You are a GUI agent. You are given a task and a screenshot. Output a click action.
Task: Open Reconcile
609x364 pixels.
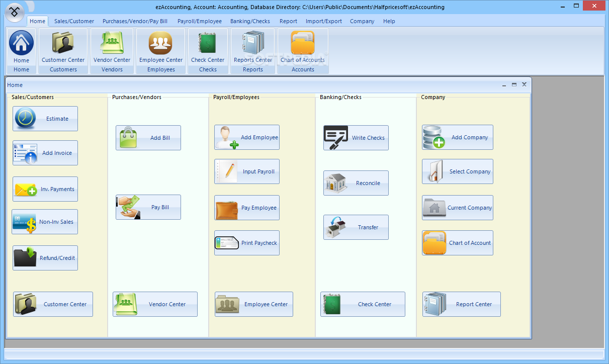coord(356,183)
